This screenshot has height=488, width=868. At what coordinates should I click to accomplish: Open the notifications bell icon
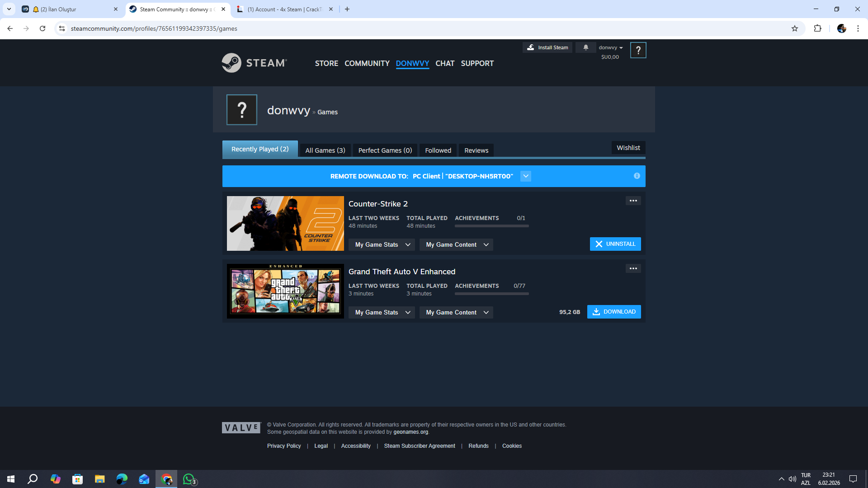[x=585, y=47]
